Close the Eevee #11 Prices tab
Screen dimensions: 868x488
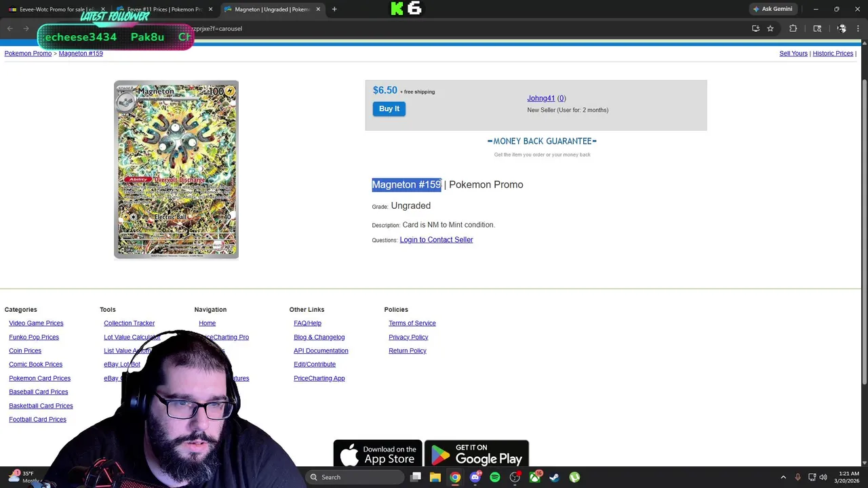click(211, 9)
